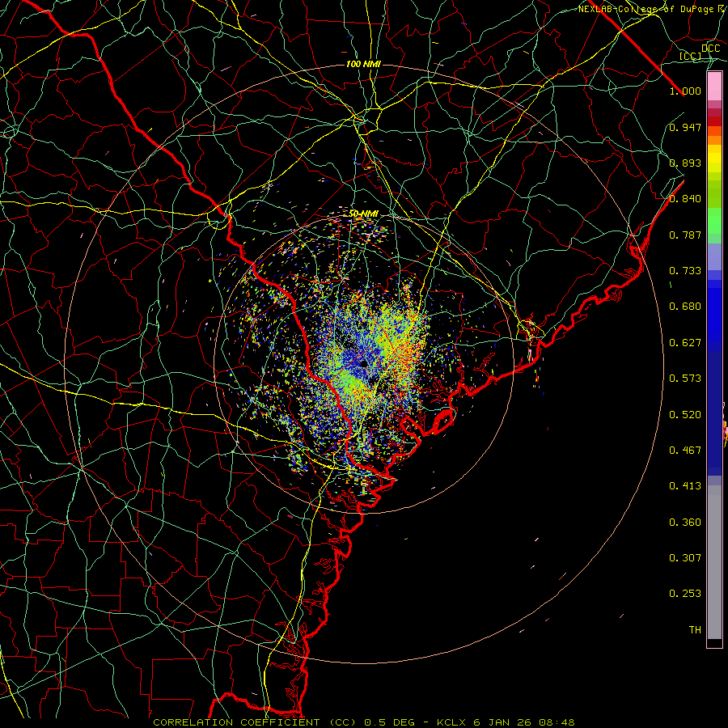Click the 0.893 scale value
Viewport: 728px width, 728px height.
coord(685,163)
